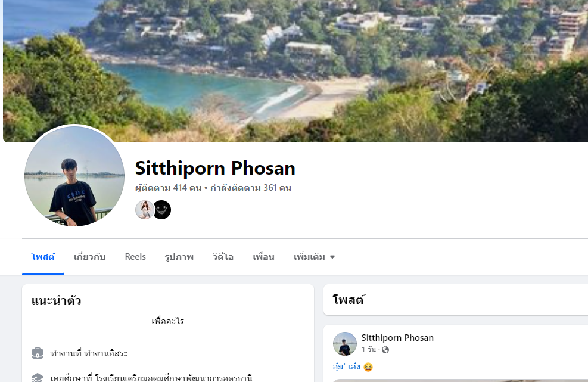Open the large circular profile picture

click(x=74, y=176)
